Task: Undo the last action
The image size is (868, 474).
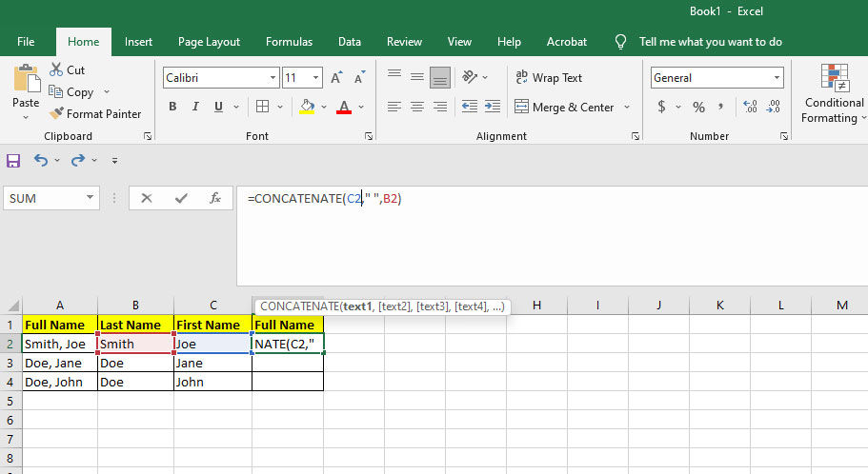Action: (40, 161)
